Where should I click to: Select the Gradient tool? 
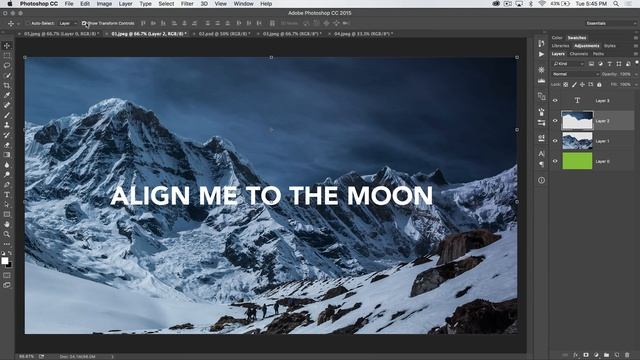(7, 155)
